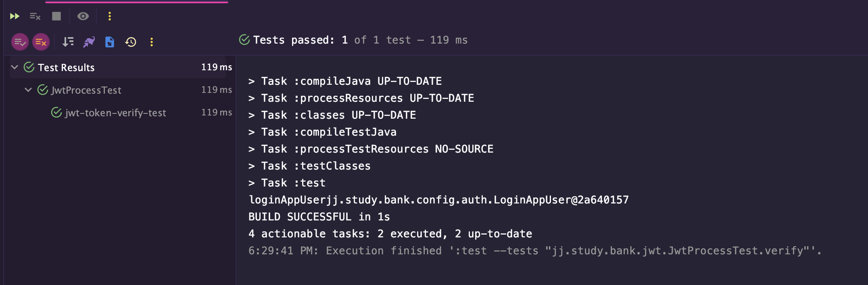
Task: Collapse the JwtProcessTest node
Action: (28, 90)
